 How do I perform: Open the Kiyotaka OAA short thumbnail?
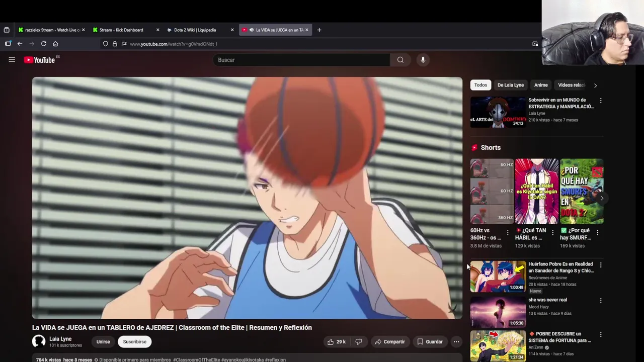tap(537, 191)
